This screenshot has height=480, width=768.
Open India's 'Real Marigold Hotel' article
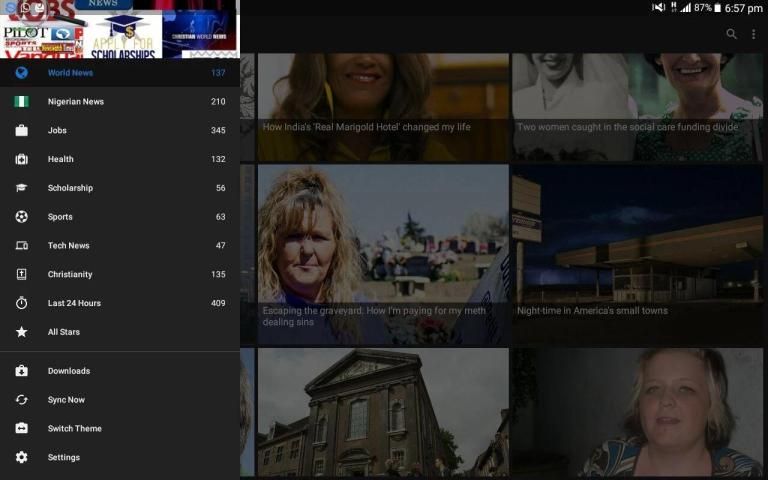(383, 105)
